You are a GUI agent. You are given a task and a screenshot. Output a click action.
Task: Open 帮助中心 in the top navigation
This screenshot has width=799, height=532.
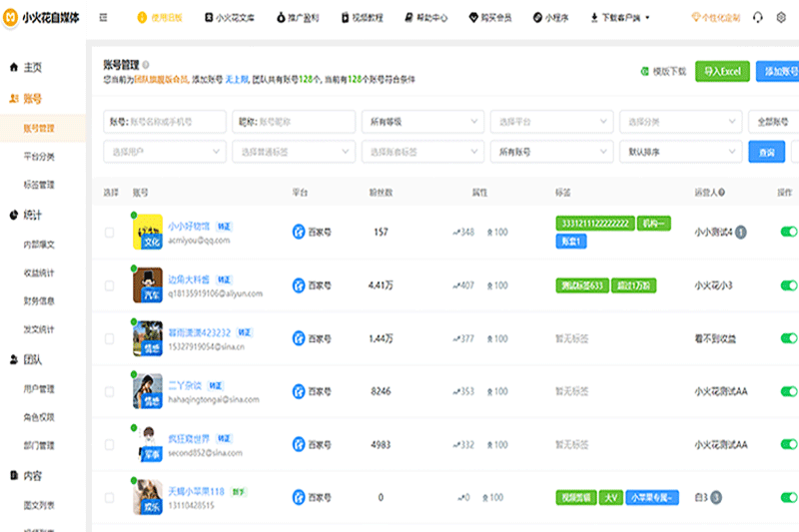click(x=426, y=18)
